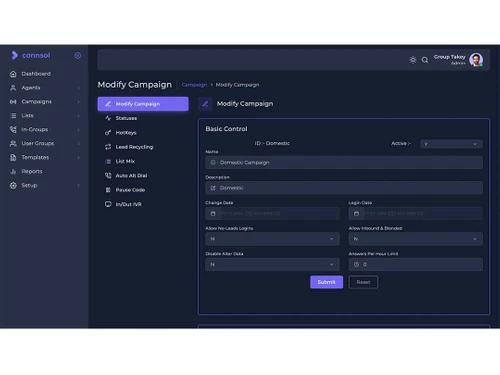Expand the Agents sidebar chevron
The height and width of the screenshot is (375, 500).
point(79,88)
